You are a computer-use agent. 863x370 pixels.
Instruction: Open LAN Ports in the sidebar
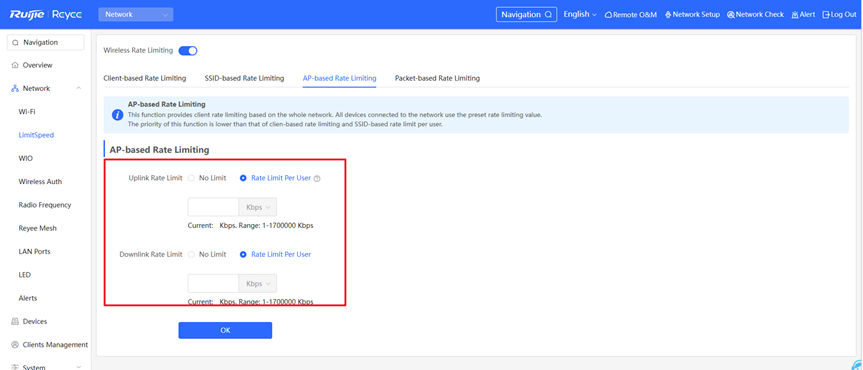coord(34,252)
